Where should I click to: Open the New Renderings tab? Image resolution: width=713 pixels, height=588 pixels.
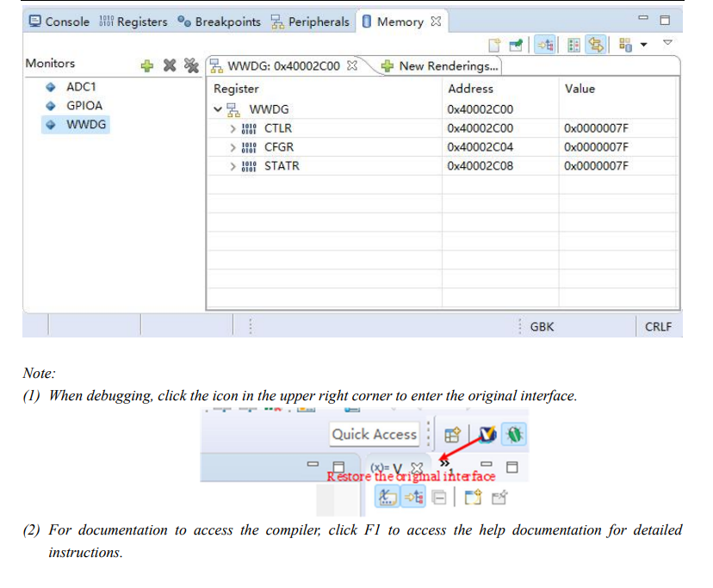pos(440,66)
